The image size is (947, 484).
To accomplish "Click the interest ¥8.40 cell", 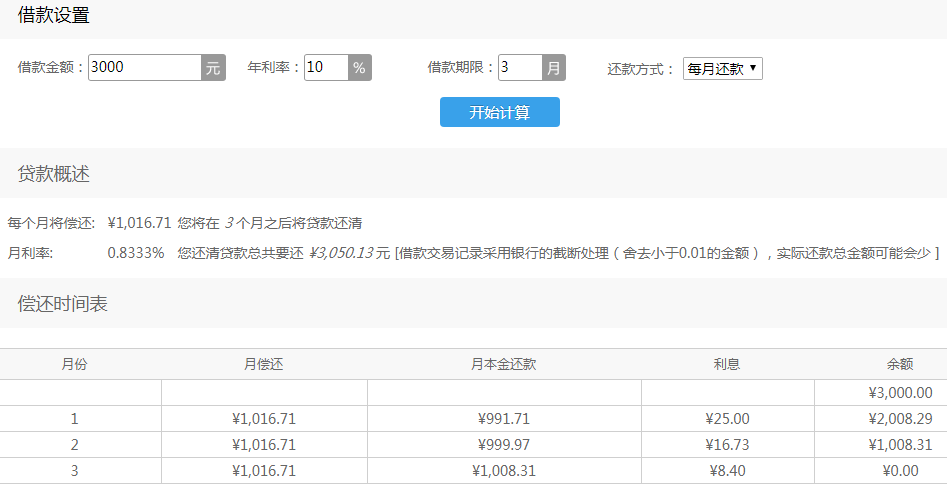I will 727,471.
